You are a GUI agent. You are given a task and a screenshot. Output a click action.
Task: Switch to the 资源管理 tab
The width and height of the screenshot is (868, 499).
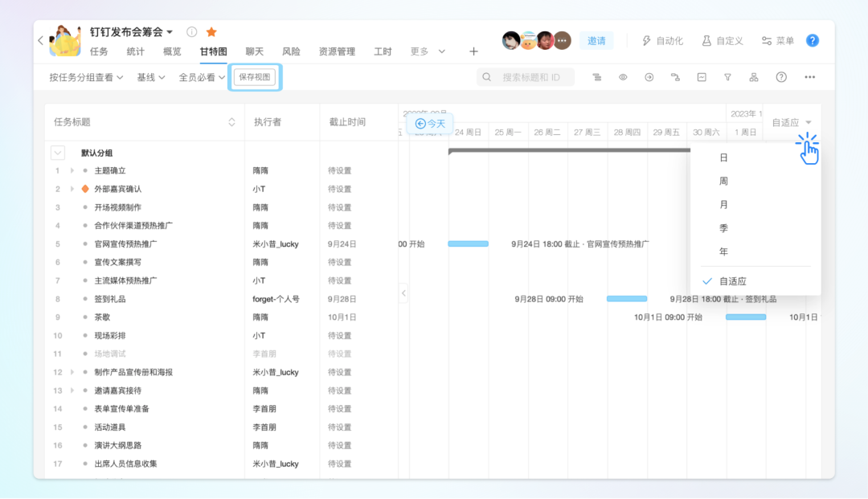coord(337,51)
